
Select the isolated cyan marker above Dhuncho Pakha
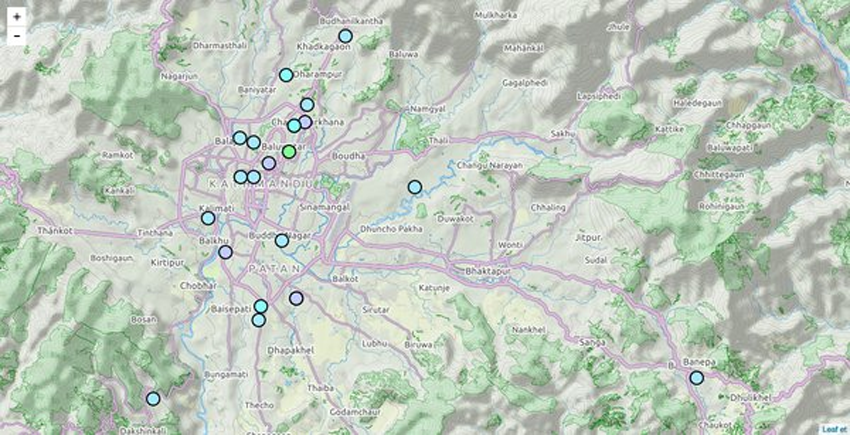(414, 187)
